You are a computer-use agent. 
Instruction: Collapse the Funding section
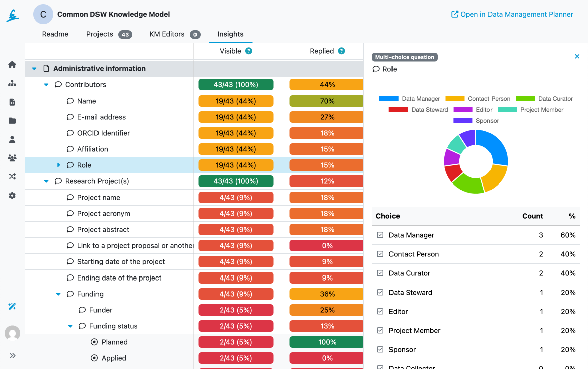tap(58, 294)
